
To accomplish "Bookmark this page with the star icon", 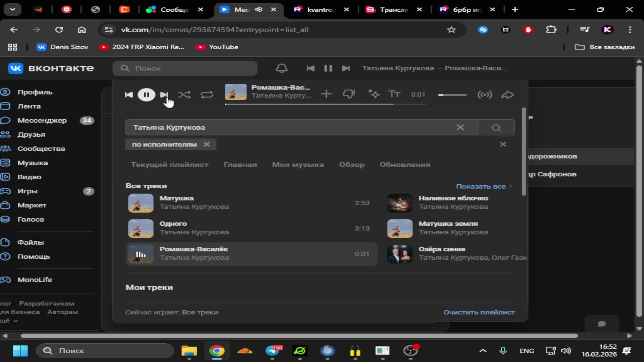I will pos(451,30).
